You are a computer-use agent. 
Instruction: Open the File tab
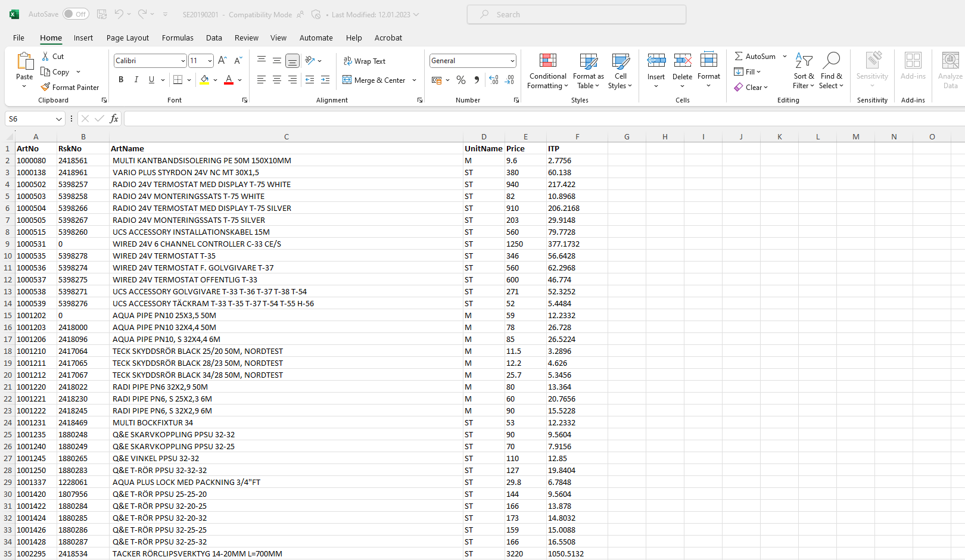coord(18,38)
